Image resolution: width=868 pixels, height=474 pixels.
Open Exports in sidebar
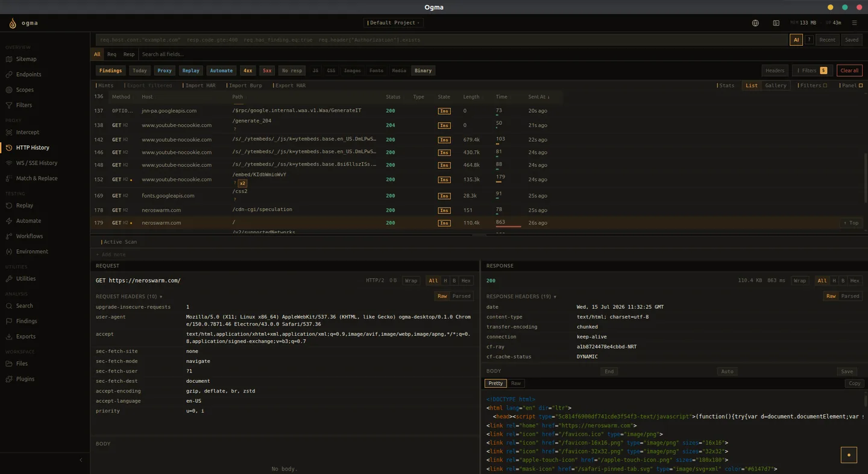click(x=25, y=337)
